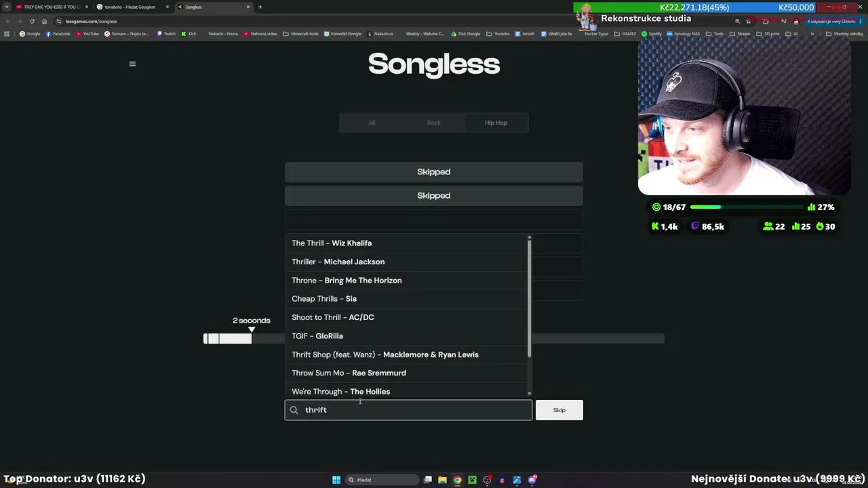Viewport: 868px width, 488px height.
Task: Switch to the THEY GIVE YOU €200 tab
Action: click(52, 7)
